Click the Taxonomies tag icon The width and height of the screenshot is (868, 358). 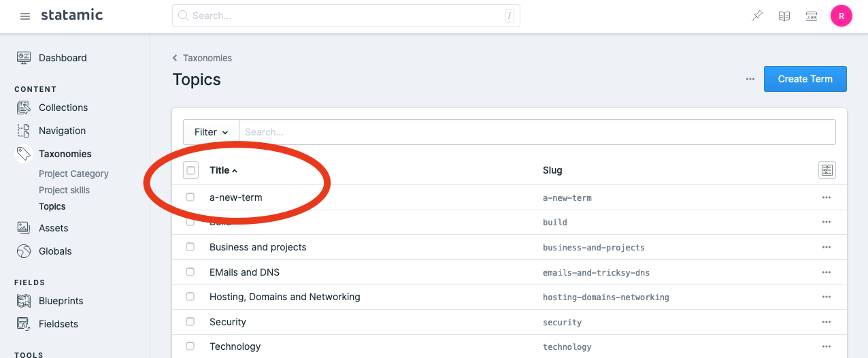tap(24, 154)
